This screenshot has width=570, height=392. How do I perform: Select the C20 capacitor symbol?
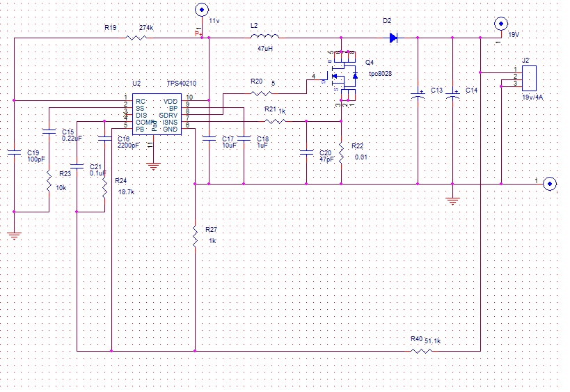coord(306,152)
